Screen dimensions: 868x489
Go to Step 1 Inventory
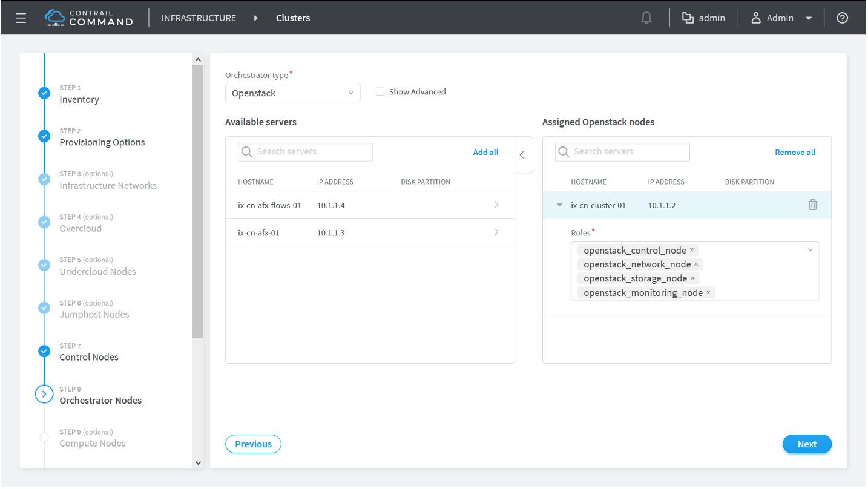[79, 100]
